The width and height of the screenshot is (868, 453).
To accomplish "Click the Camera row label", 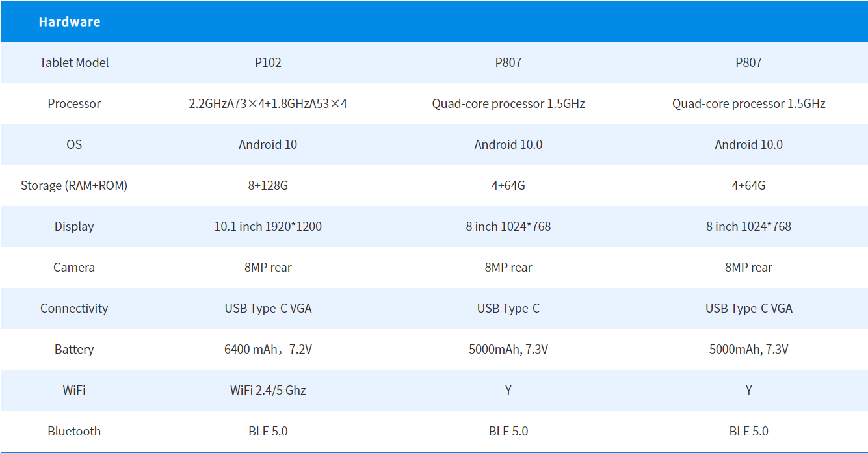I will point(74,267).
